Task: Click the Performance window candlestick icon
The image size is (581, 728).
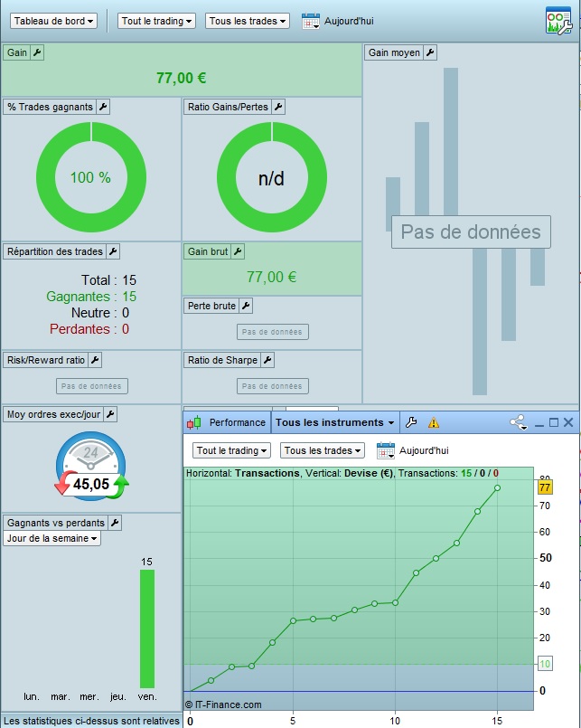Action: (194, 422)
